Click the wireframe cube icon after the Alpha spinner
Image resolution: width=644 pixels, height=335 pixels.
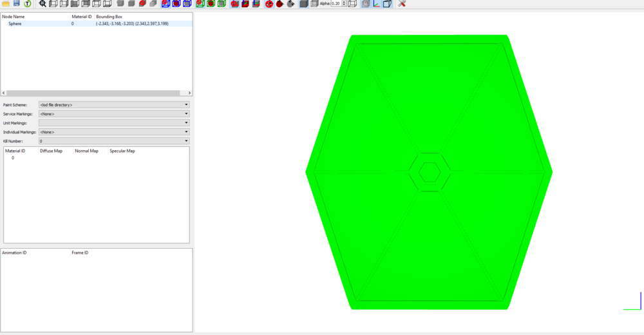(352, 4)
